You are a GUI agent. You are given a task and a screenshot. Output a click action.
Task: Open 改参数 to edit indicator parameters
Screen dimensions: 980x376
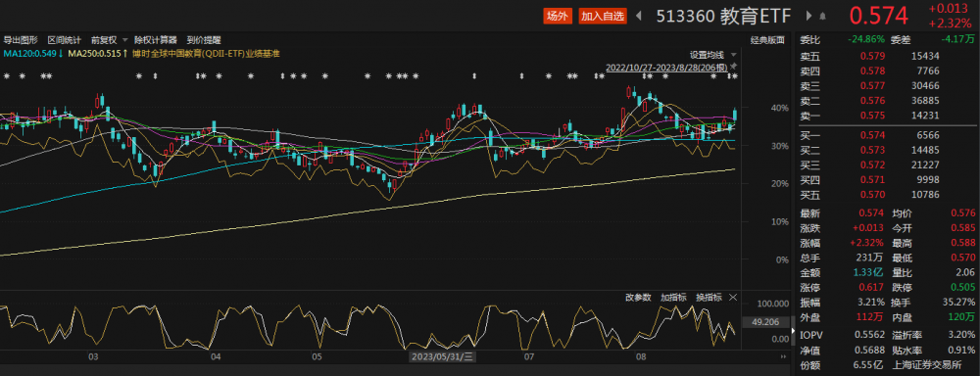[638, 298]
